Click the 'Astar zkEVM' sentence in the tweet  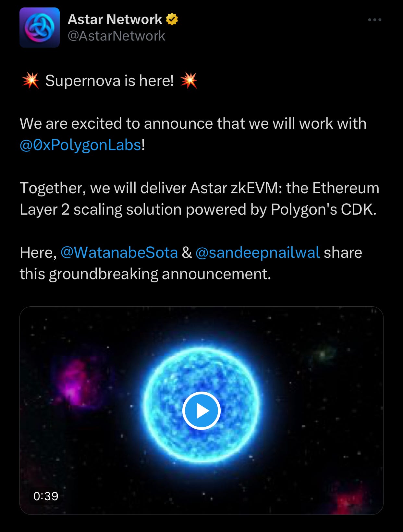[x=199, y=198]
